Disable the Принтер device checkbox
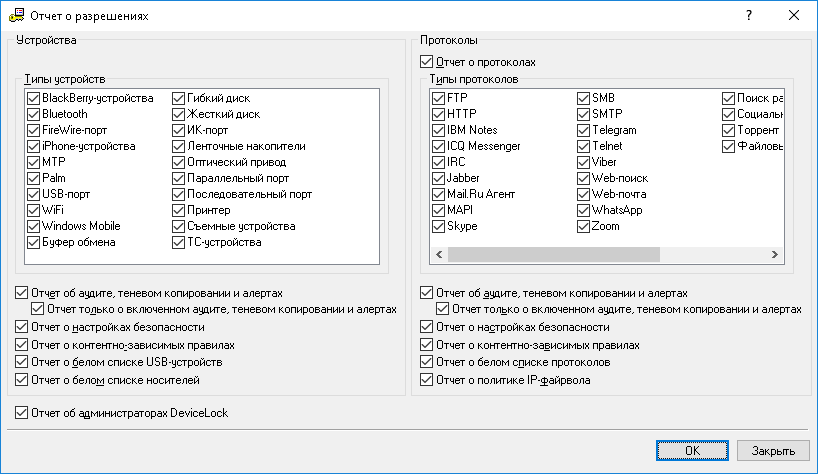Image resolution: width=818 pixels, height=474 pixels. (180, 210)
